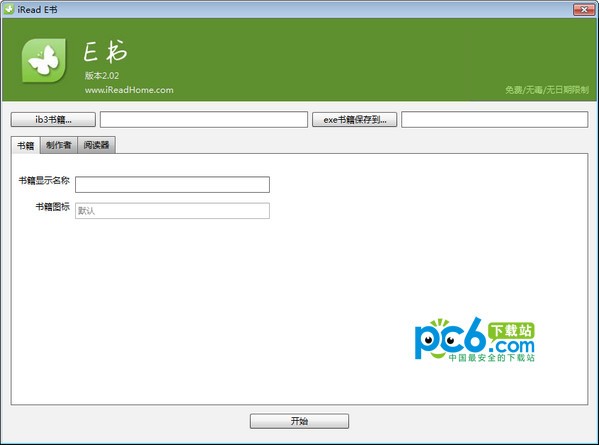Focus the 书籍显示名称 text field
This screenshot has height=445, width=599.
click(x=172, y=184)
